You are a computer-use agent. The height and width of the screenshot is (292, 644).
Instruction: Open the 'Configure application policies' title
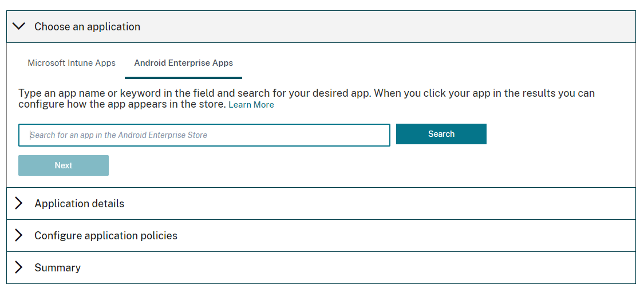(x=106, y=236)
